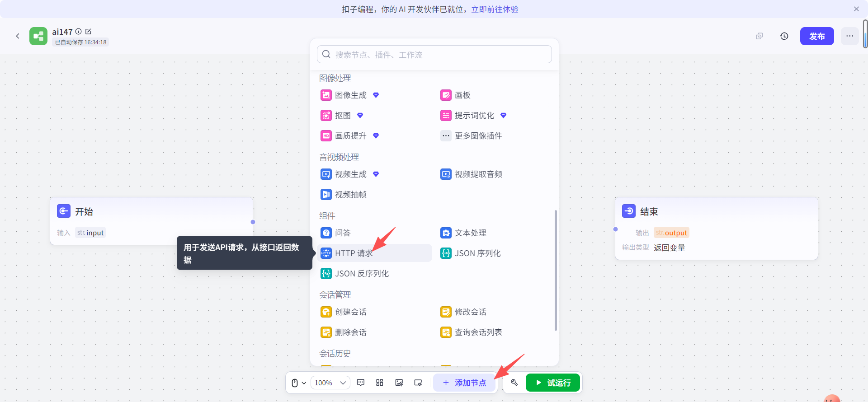Pick the 修改会话 node icon
The image size is (868, 402).
pyautogui.click(x=446, y=312)
